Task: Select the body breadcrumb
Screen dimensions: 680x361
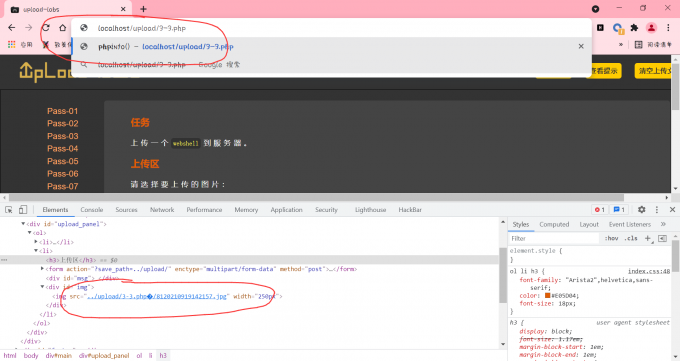Action: point(31,355)
